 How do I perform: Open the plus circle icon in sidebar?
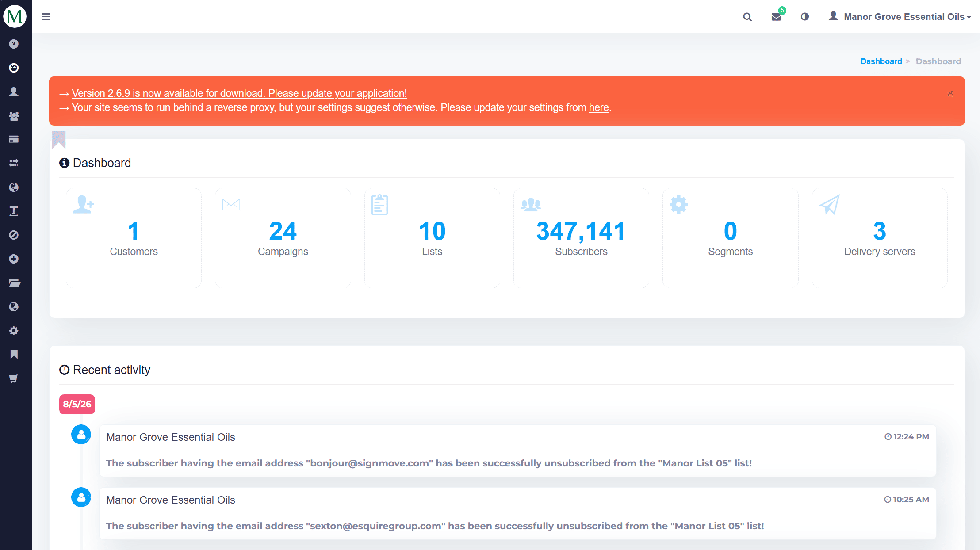click(x=14, y=259)
